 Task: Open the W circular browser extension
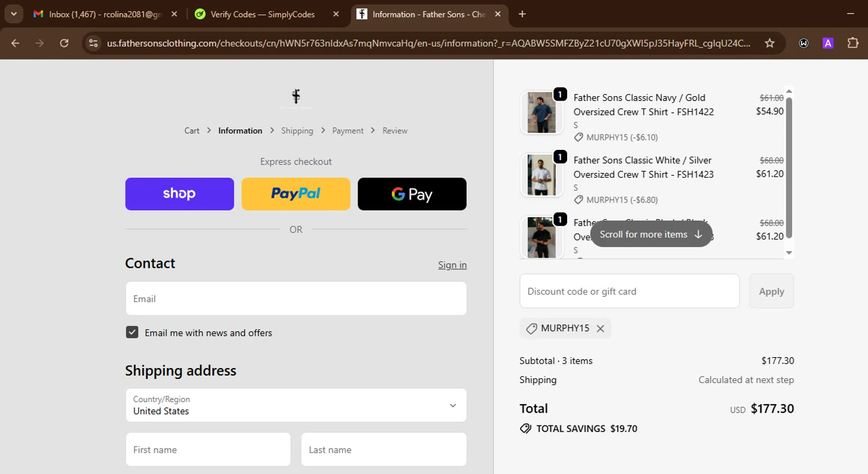coord(804,43)
